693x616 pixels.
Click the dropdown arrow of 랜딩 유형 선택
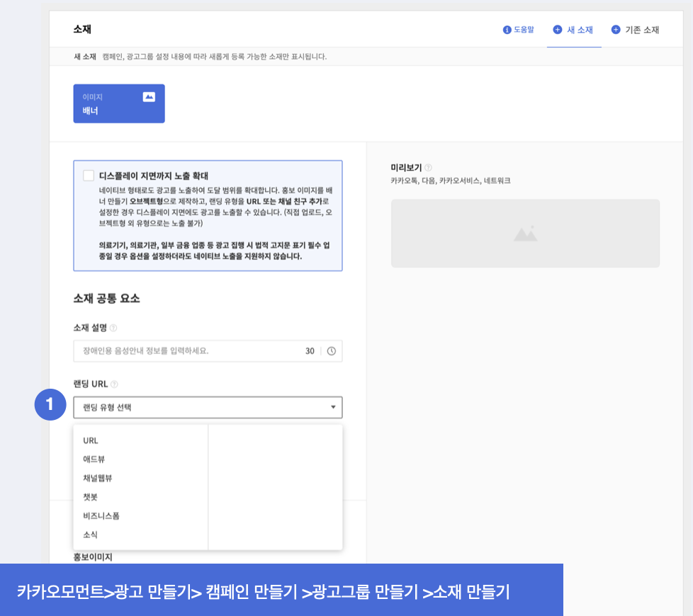tap(333, 407)
